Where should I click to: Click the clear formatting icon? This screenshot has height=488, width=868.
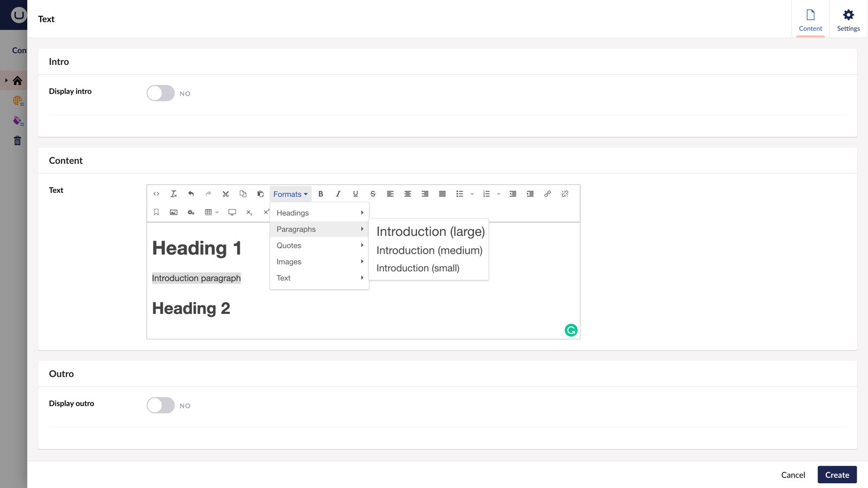pyautogui.click(x=174, y=194)
